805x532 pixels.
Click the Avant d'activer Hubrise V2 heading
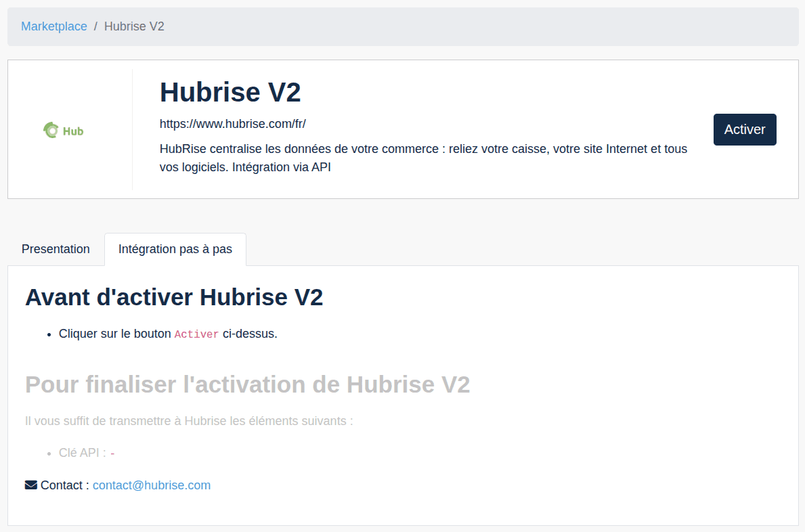point(174,297)
